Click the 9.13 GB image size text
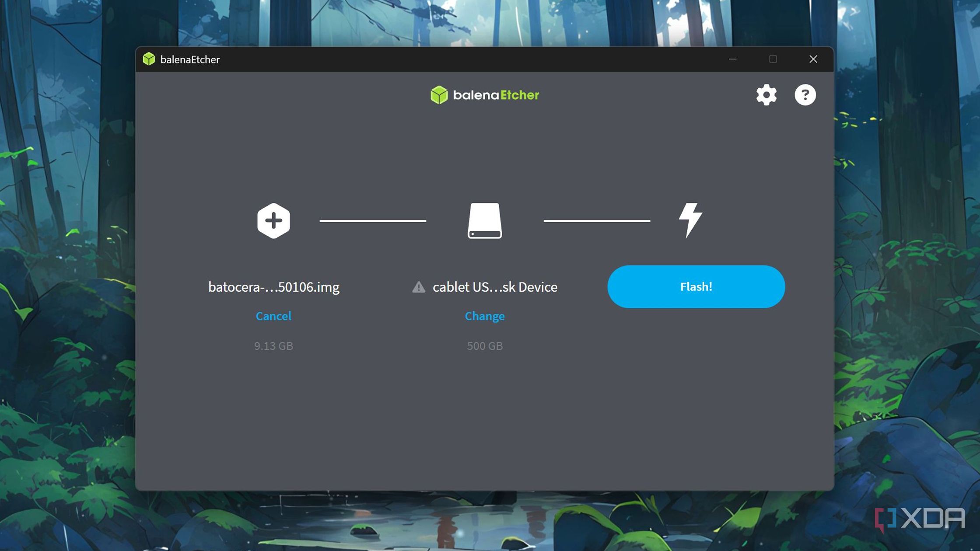980x551 pixels. tap(273, 346)
